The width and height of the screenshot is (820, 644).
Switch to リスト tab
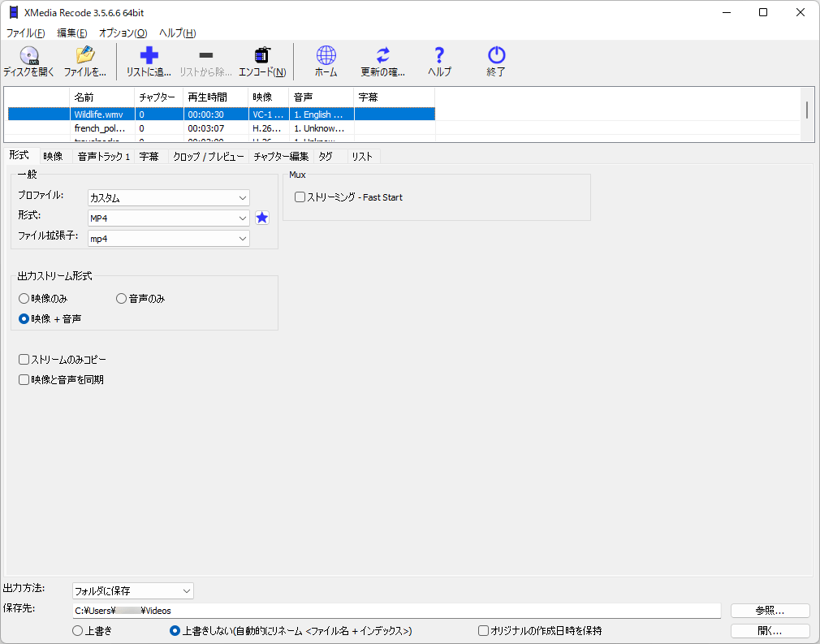click(x=362, y=157)
